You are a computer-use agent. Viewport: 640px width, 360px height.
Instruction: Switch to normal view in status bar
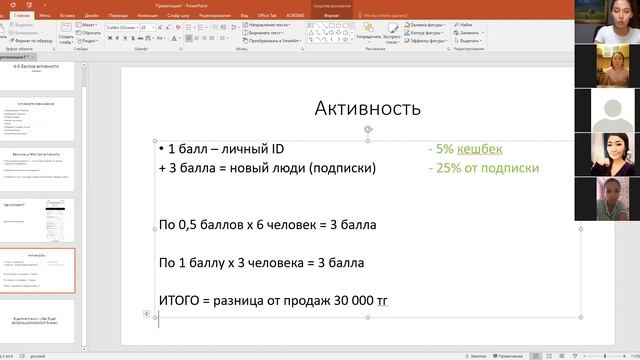tap(536, 356)
